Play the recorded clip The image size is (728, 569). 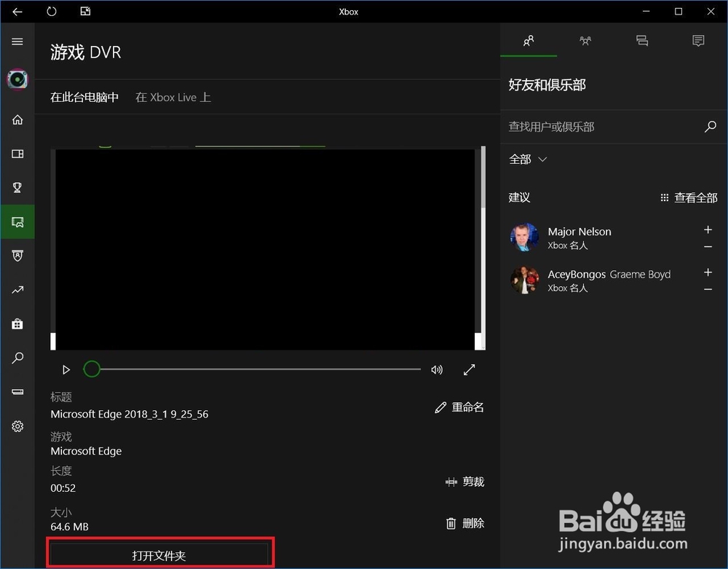66,369
